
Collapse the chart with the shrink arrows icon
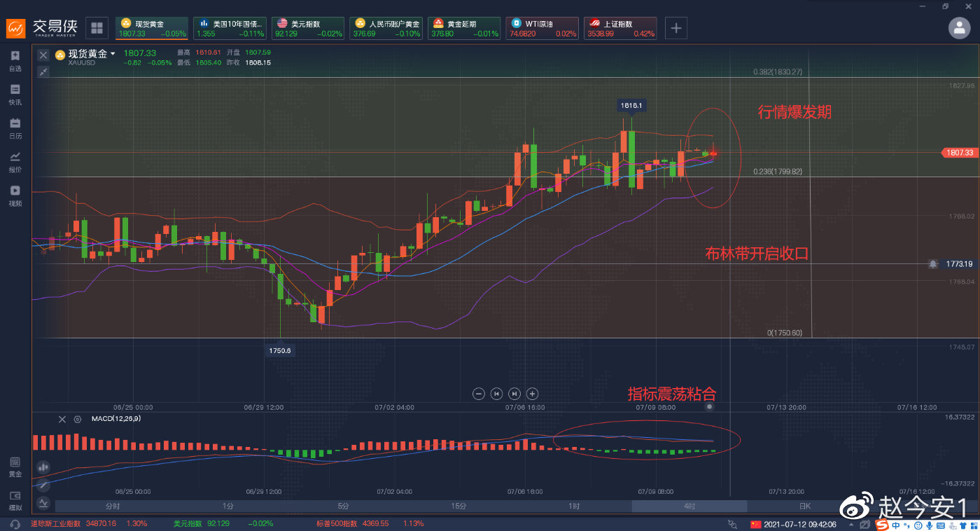43,71
